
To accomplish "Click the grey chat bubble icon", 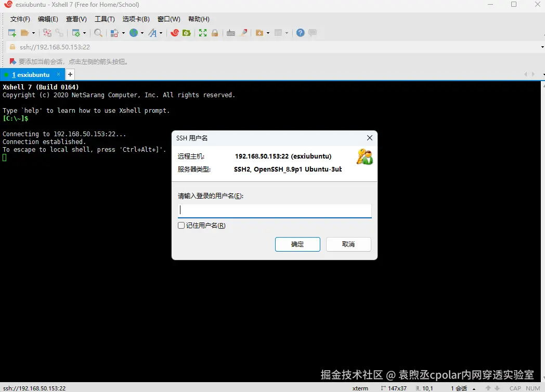I will click(x=313, y=33).
